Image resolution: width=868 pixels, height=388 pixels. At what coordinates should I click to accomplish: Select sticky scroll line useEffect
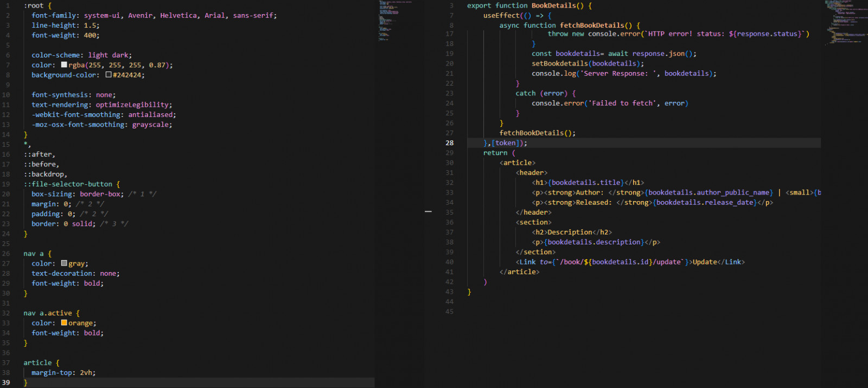click(x=516, y=16)
